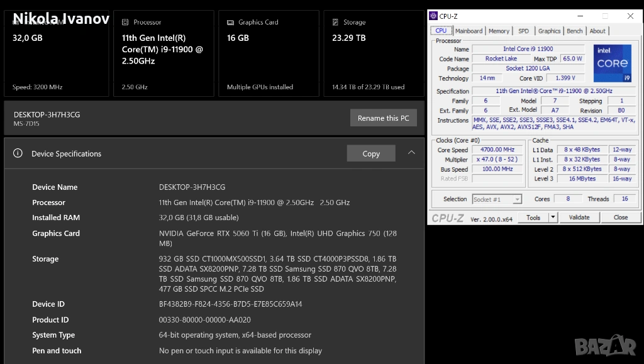Click the Graphics Card icon on the card
The image size is (644, 364).
[231, 22]
